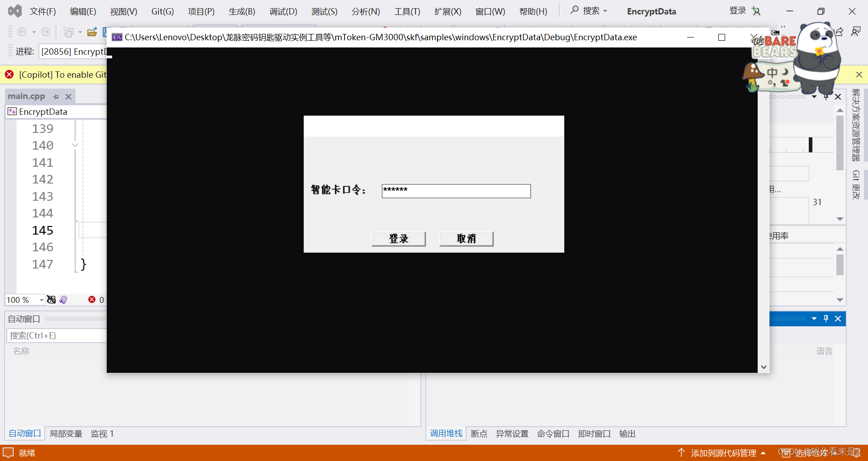Click the Copilot disabled icon beside zoom
This screenshot has width=868, height=461.
click(x=51, y=300)
